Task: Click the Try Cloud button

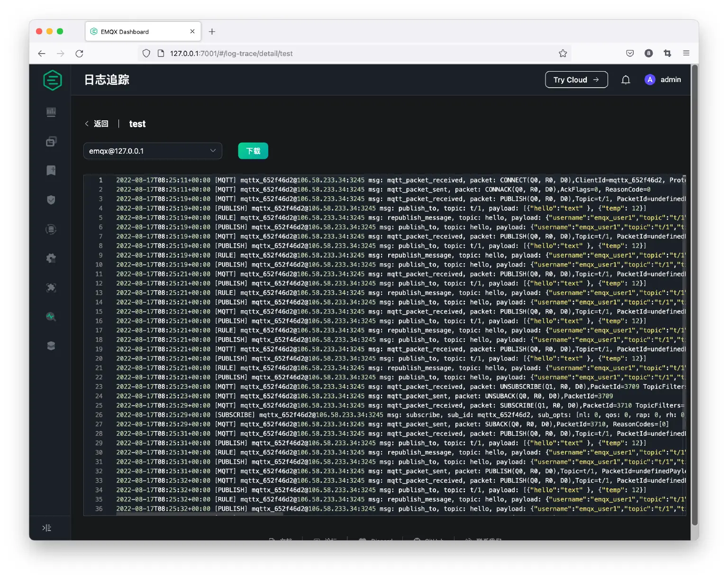Action: click(576, 80)
